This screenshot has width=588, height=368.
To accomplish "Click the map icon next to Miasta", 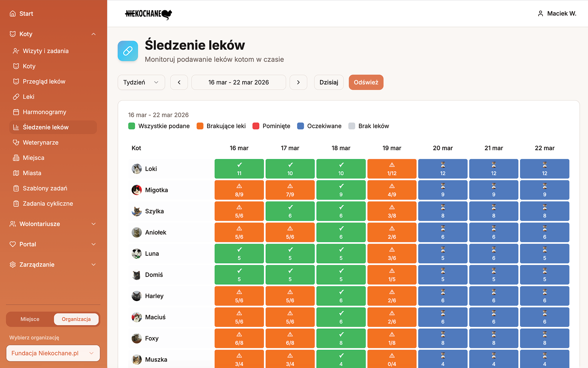I will click(16, 173).
